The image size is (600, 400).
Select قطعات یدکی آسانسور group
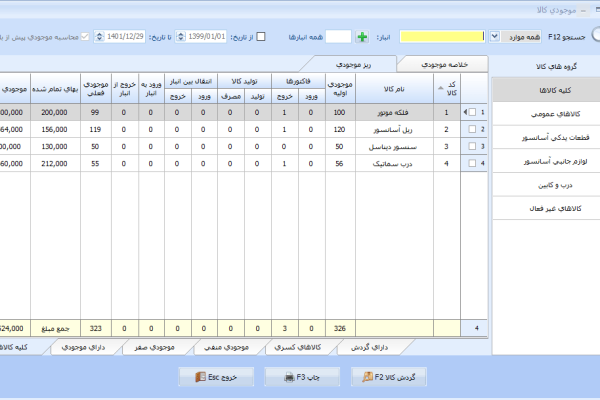[x=546, y=137]
